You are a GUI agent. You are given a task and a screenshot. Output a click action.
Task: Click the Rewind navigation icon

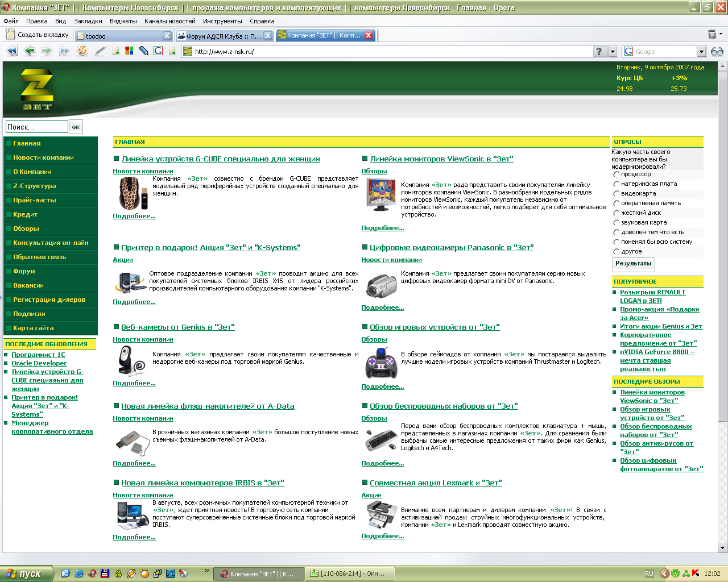pos(12,51)
